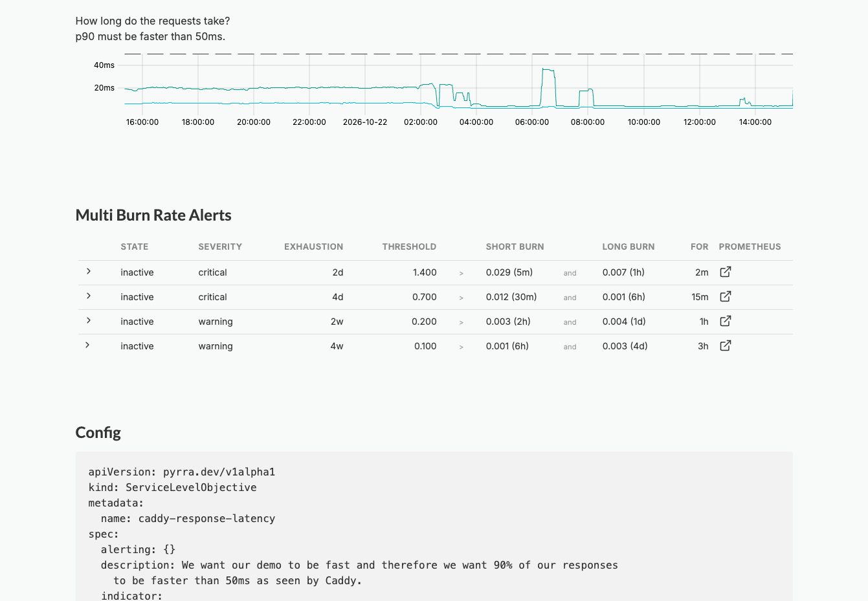Click the SEVERITY column header
The width and height of the screenshot is (868, 601).
pyautogui.click(x=220, y=246)
